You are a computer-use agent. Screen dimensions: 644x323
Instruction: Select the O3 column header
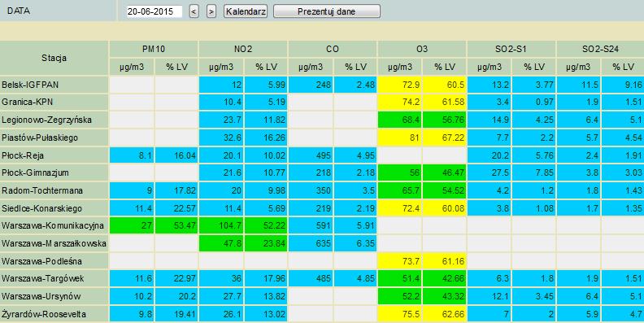(422, 50)
